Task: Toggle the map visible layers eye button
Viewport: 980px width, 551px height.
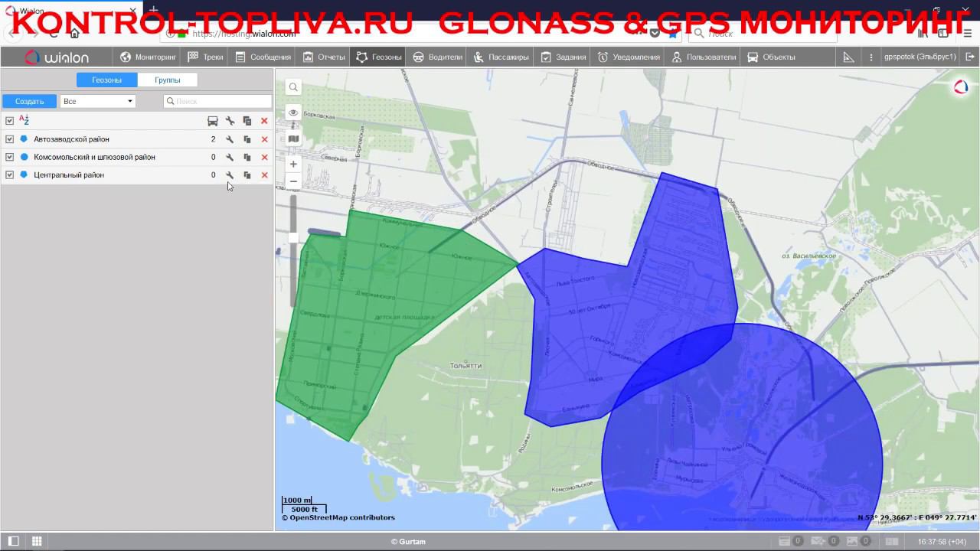Action: [293, 112]
